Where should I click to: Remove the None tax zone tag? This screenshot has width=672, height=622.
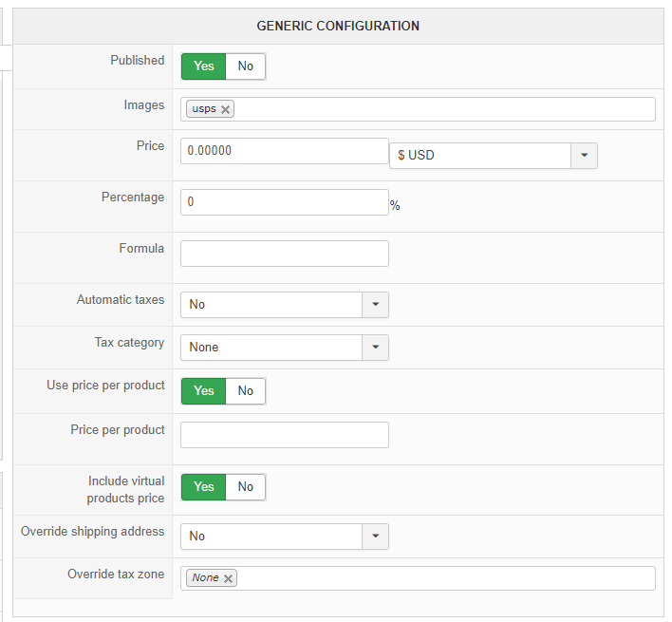(229, 578)
